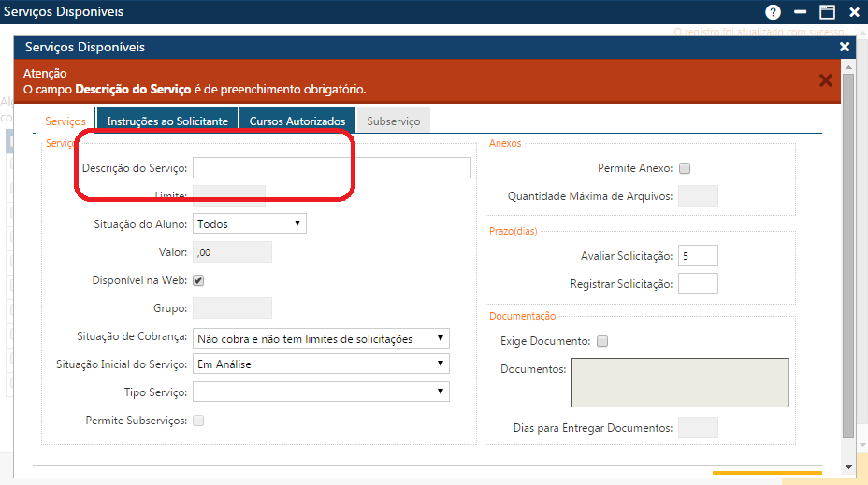
Task: Minimize the outer window
Action: 800,12
